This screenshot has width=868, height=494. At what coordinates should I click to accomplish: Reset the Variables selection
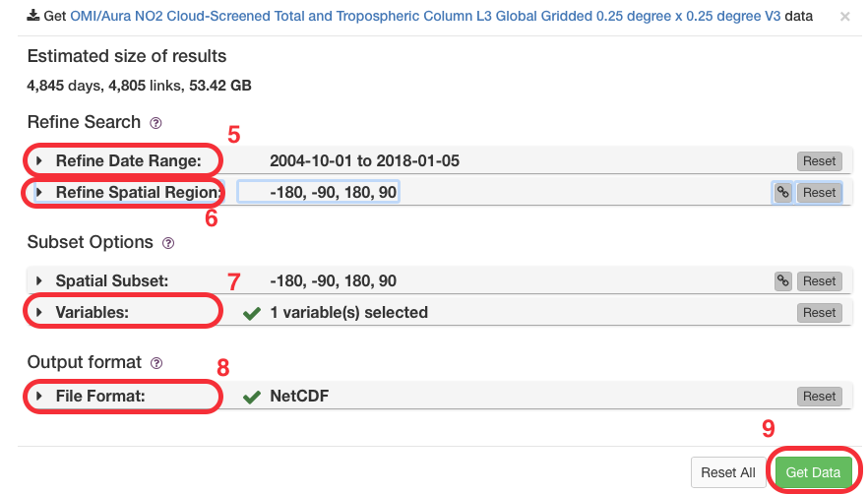(x=819, y=313)
